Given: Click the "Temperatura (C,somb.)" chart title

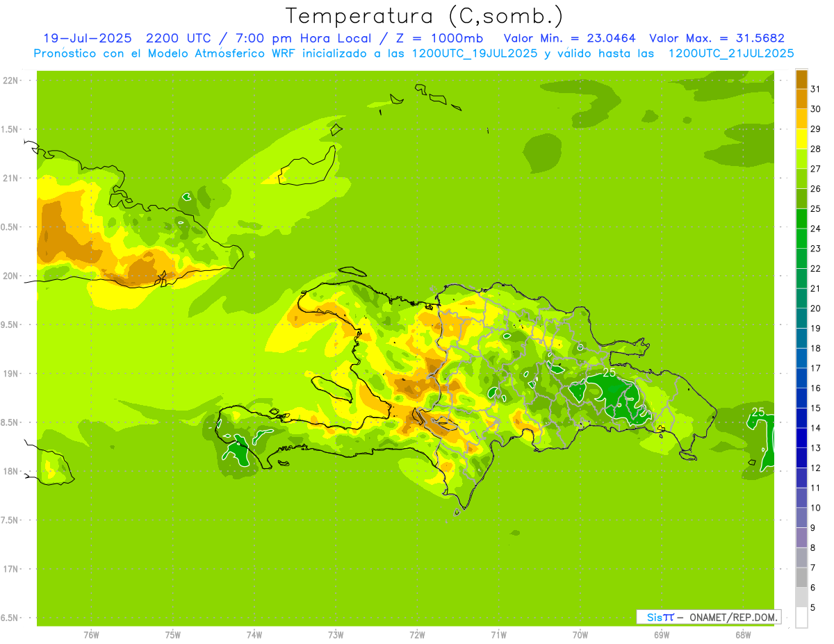Looking at the screenshot, I should click(425, 17).
